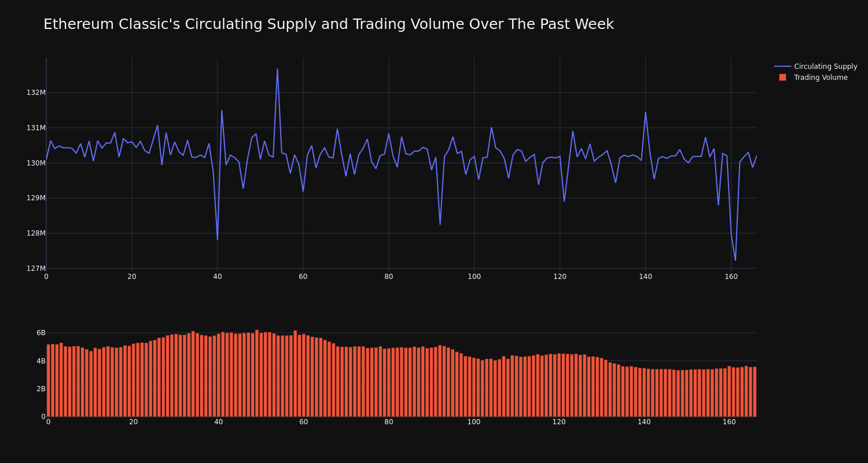Click the 2B volume axis label
868x463 pixels.
41,389
